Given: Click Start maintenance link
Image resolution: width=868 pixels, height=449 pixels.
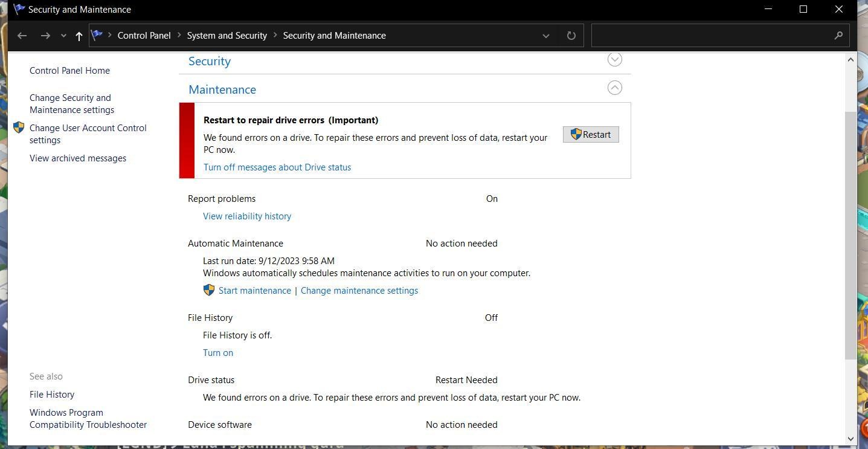Looking at the screenshot, I should point(255,291).
